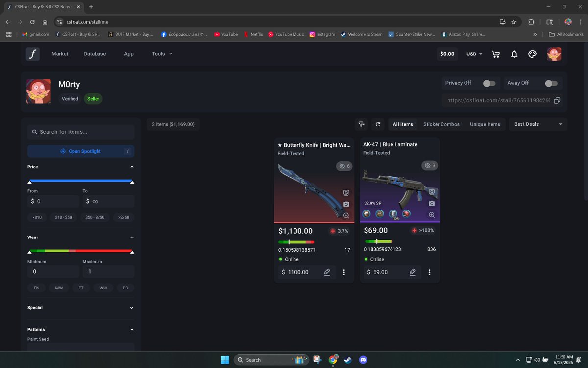This screenshot has height=368, width=588.
Task: Refresh the stall item listings
Action: (378, 124)
